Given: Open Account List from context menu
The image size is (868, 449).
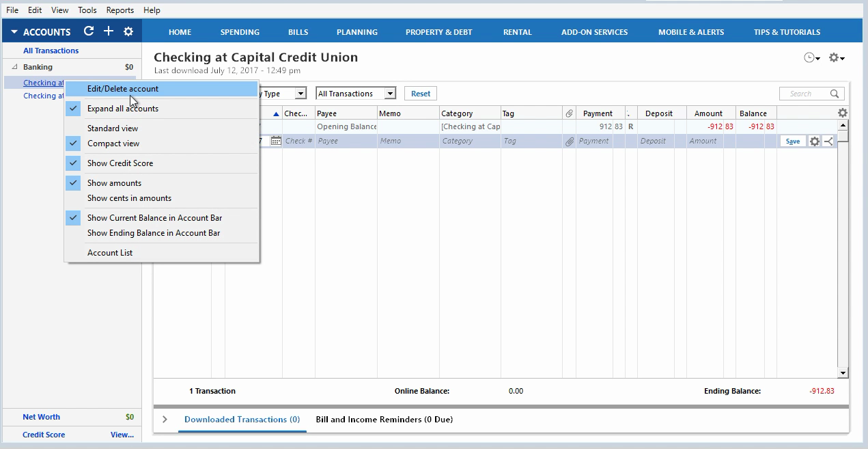Looking at the screenshot, I should click(x=162, y=253).
